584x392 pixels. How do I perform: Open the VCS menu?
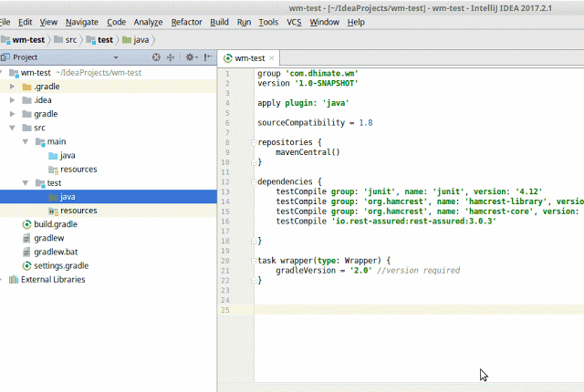coord(294,22)
